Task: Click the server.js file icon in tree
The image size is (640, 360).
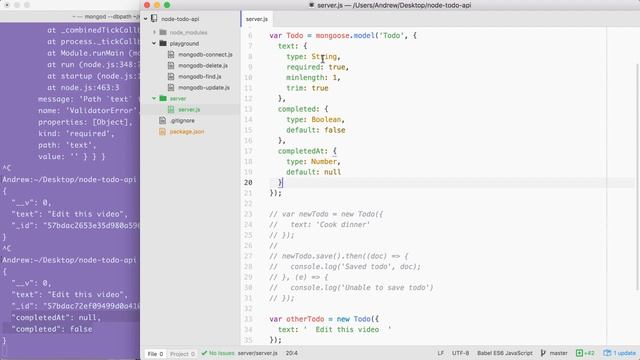Action: click(171, 109)
